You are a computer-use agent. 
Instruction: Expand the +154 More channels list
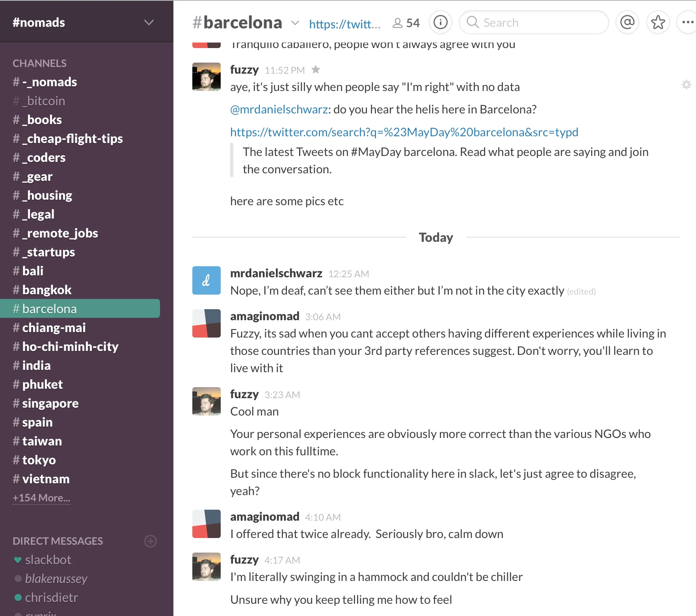(41, 498)
